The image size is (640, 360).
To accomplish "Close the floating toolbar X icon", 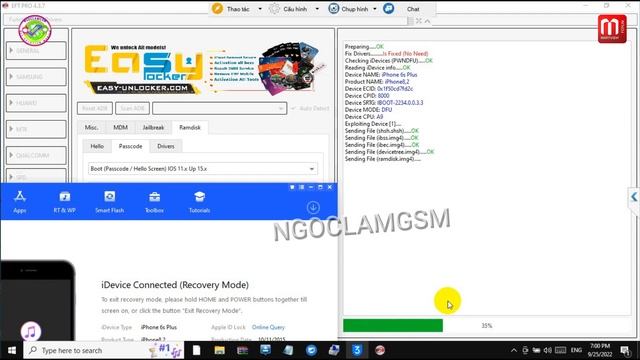I will 419,21.
